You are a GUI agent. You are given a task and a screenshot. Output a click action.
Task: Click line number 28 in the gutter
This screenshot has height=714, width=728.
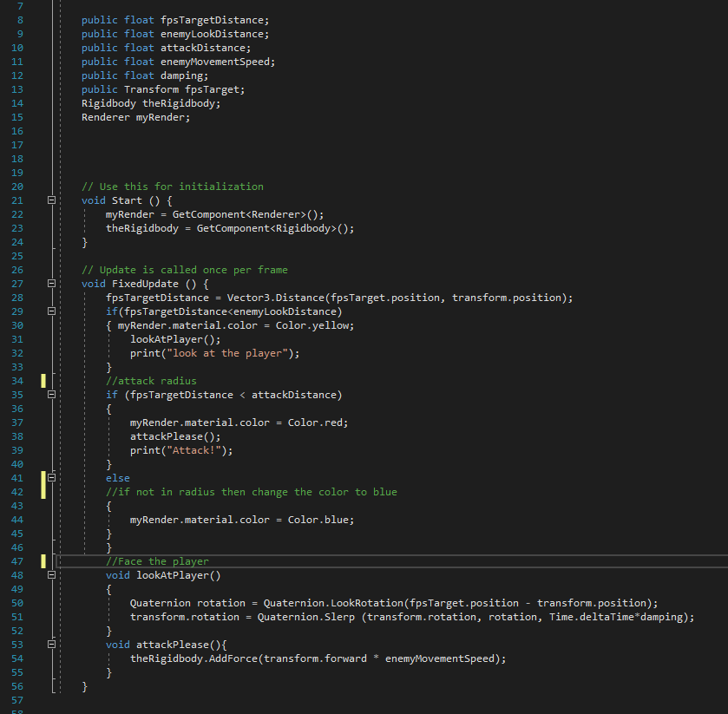[17, 298]
